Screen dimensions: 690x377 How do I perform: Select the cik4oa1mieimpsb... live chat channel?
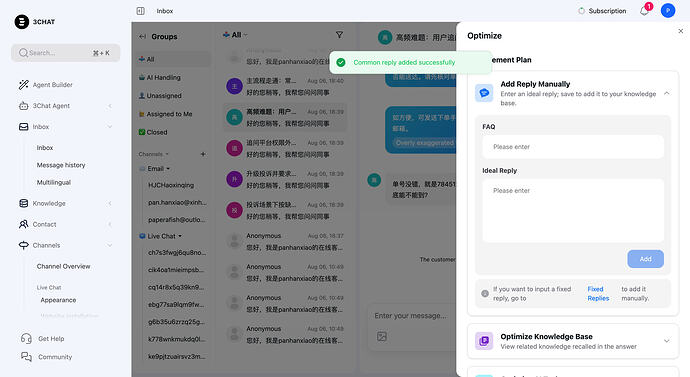pos(176,270)
